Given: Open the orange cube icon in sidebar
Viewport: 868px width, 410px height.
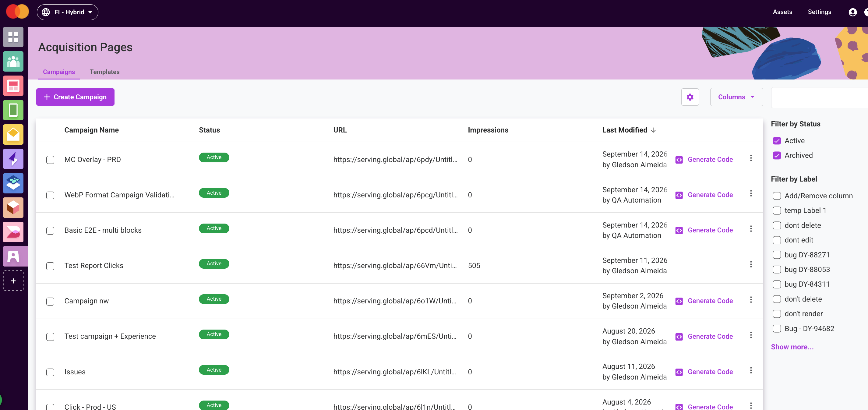Looking at the screenshot, I should 13,207.
